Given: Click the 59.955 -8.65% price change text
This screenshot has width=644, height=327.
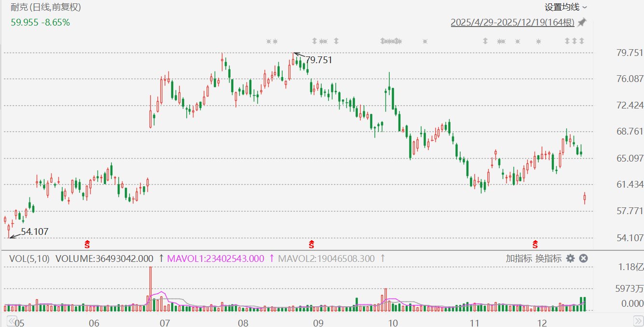Looking at the screenshot, I should [40, 22].
